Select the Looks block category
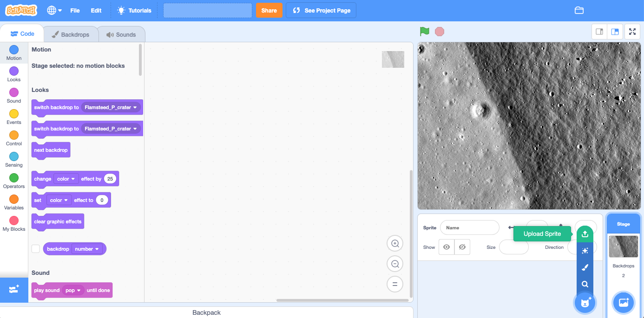Image resolution: width=644 pixels, height=318 pixels. pos(14,74)
